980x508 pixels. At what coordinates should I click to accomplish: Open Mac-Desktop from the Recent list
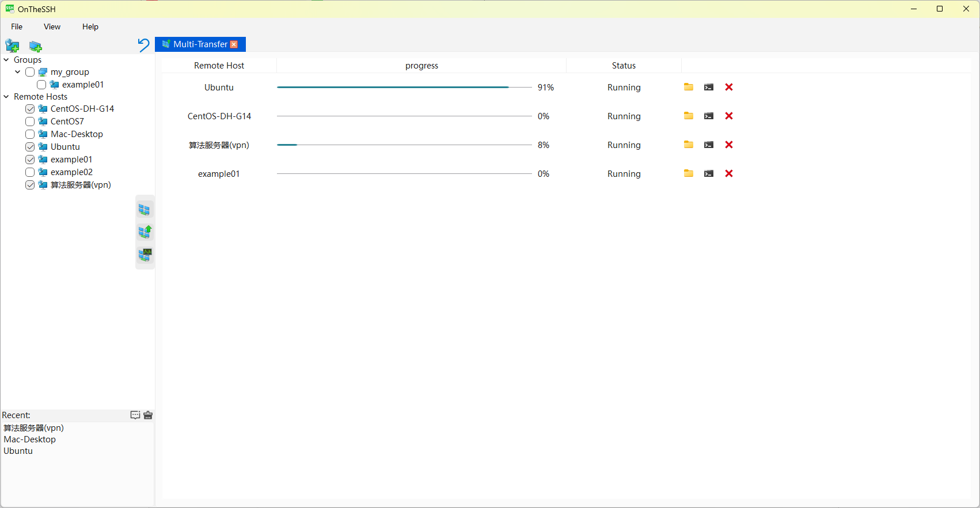pos(30,439)
